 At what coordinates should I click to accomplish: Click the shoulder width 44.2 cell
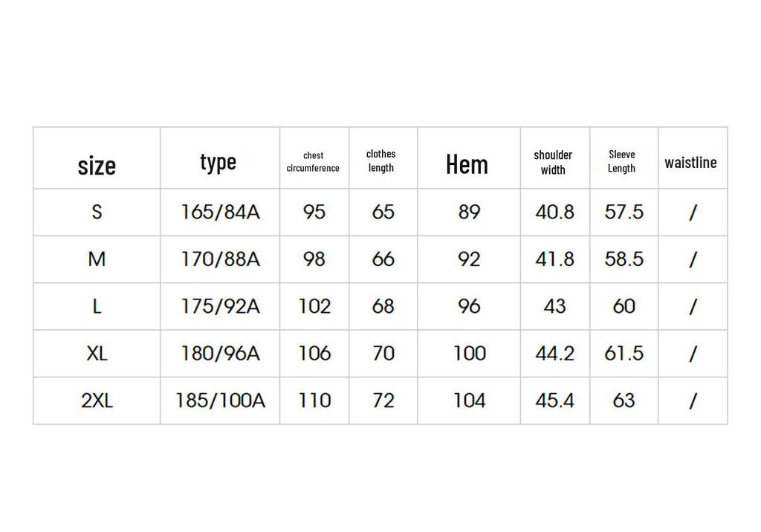tap(554, 354)
